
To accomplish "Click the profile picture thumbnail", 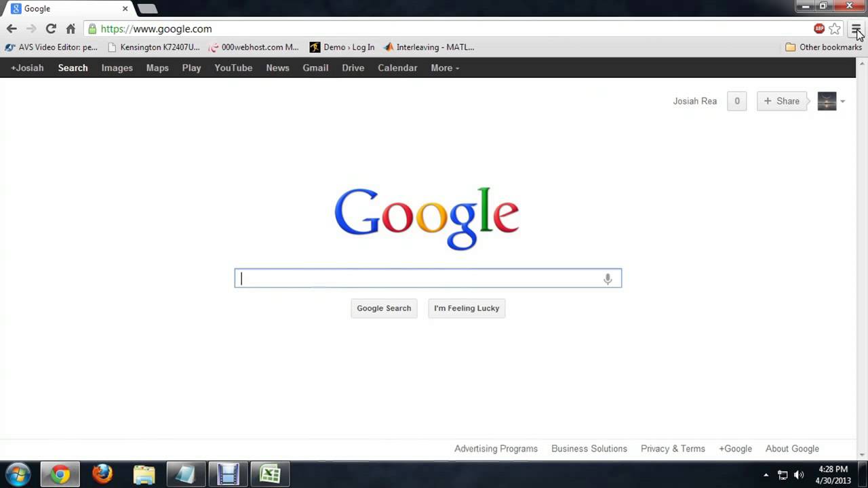I will (827, 101).
